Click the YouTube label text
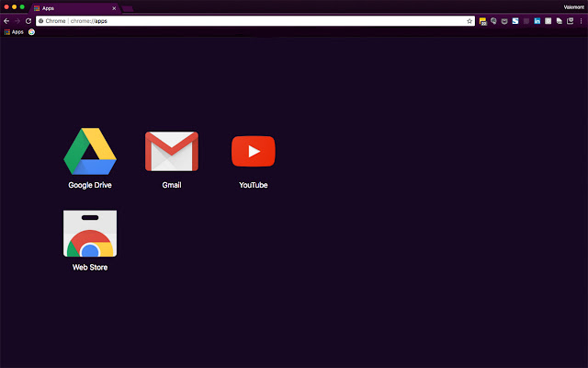The image size is (588, 368). pos(254,185)
